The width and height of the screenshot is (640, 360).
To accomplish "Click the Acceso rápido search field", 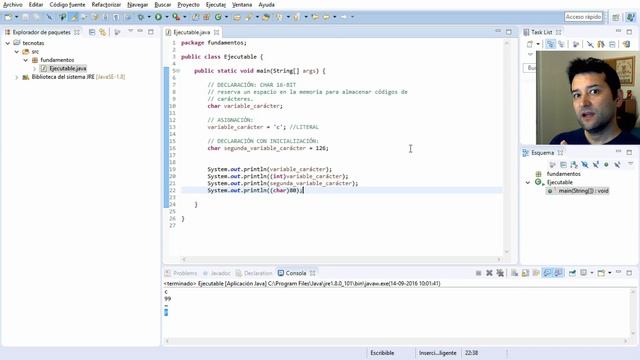I will 583,17.
